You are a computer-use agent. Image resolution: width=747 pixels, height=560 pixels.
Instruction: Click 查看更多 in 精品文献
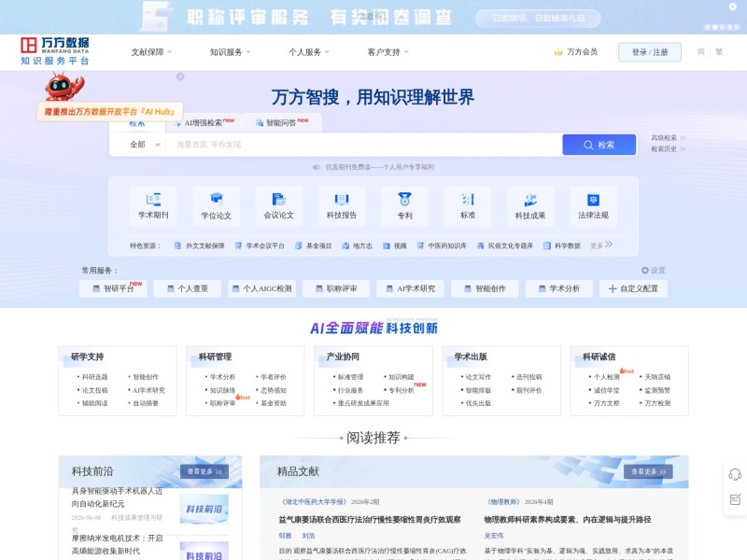(x=648, y=471)
